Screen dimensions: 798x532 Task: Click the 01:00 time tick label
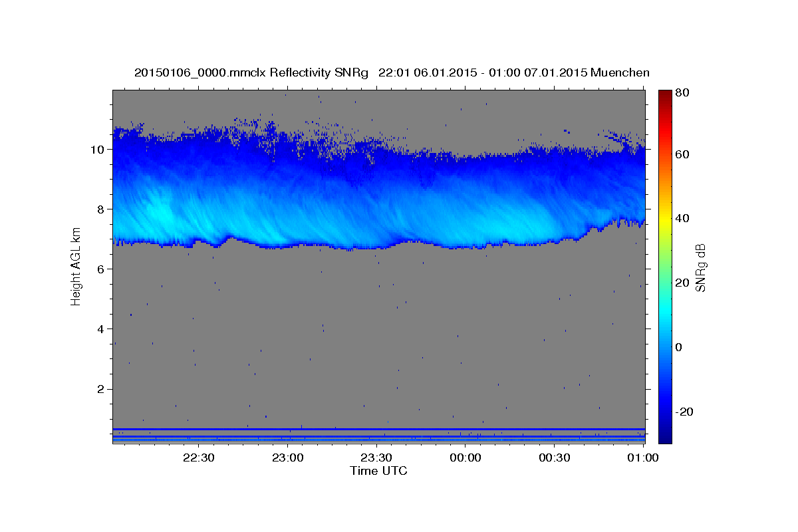tap(643, 458)
